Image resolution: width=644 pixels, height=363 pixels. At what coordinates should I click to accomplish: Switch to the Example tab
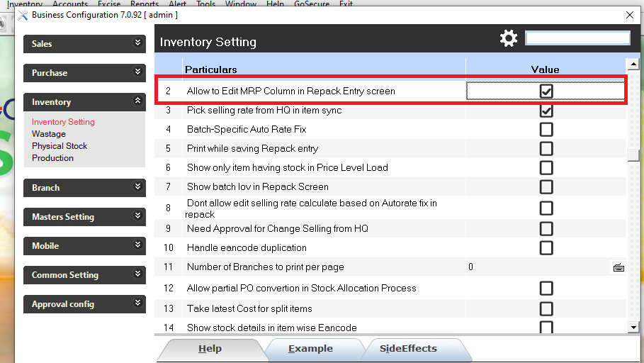click(310, 349)
